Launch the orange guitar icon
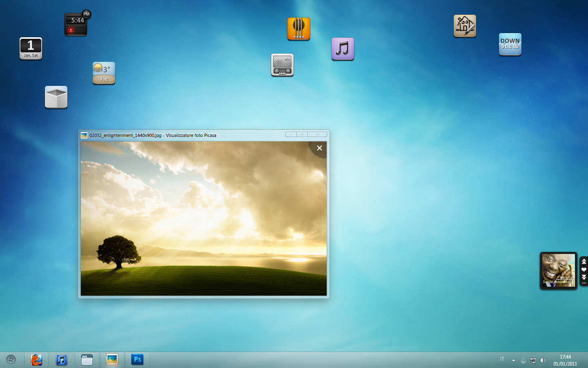This screenshot has width=588, height=368. (298, 29)
